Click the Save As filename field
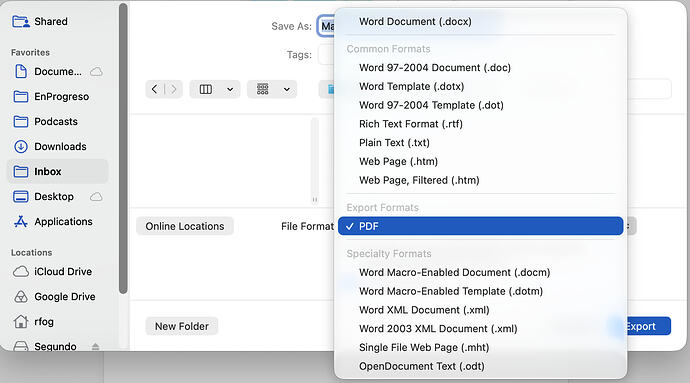This screenshot has height=383, width=690. (326, 26)
